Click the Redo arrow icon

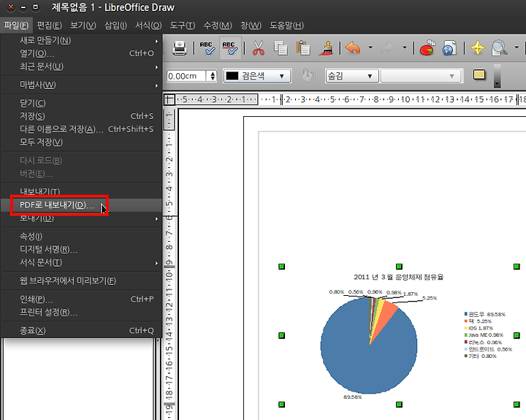coord(388,48)
